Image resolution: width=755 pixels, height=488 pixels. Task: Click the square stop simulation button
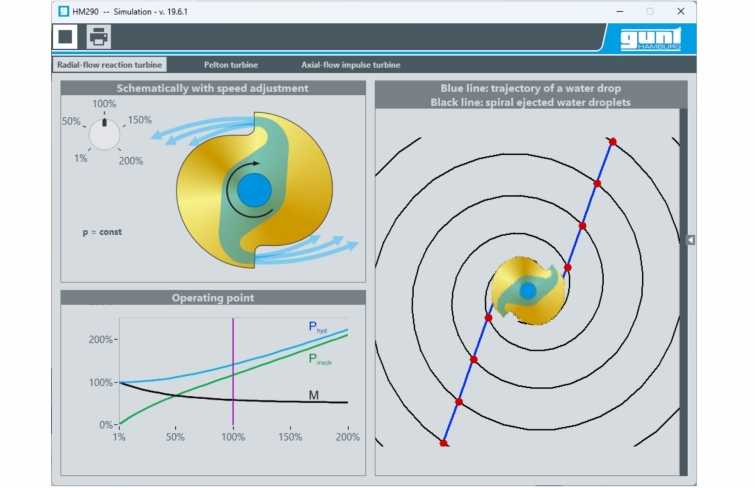67,37
